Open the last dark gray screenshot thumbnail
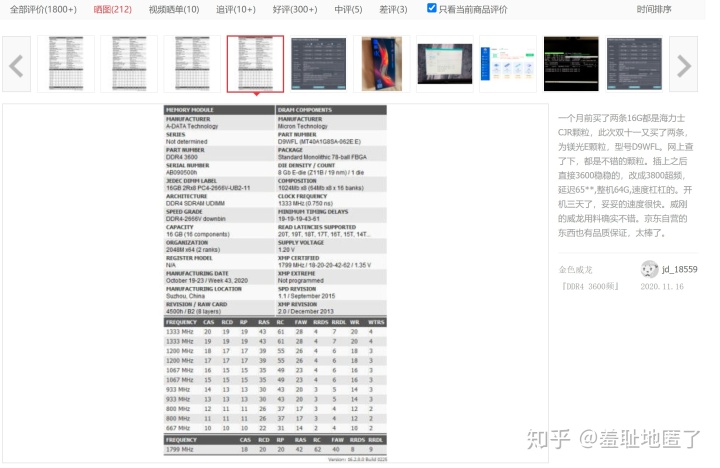720x468 pixels. click(x=634, y=64)
